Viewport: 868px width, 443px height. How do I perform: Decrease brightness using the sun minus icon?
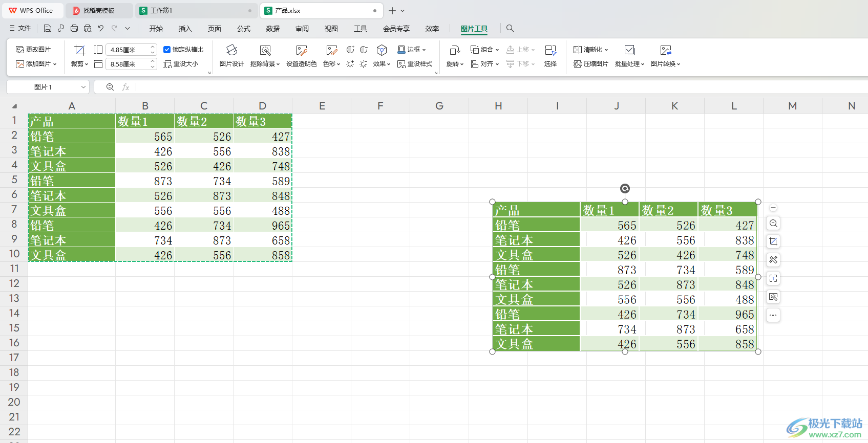(x=364, y=64)
